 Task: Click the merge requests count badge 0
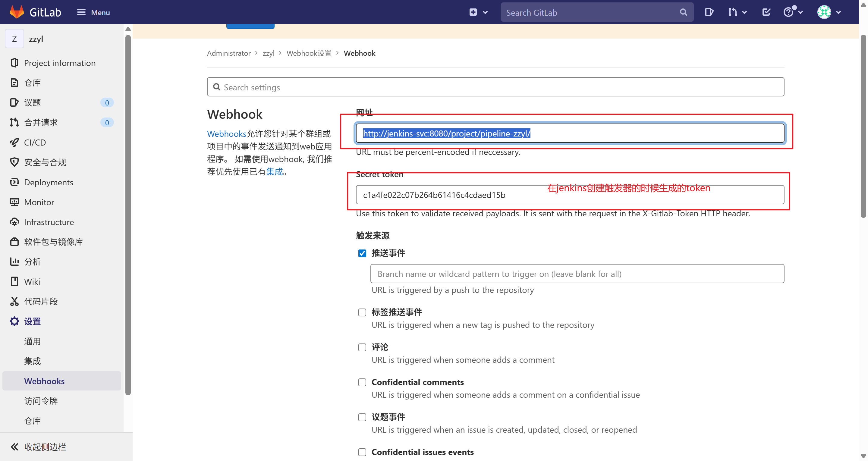pos(107,122)
